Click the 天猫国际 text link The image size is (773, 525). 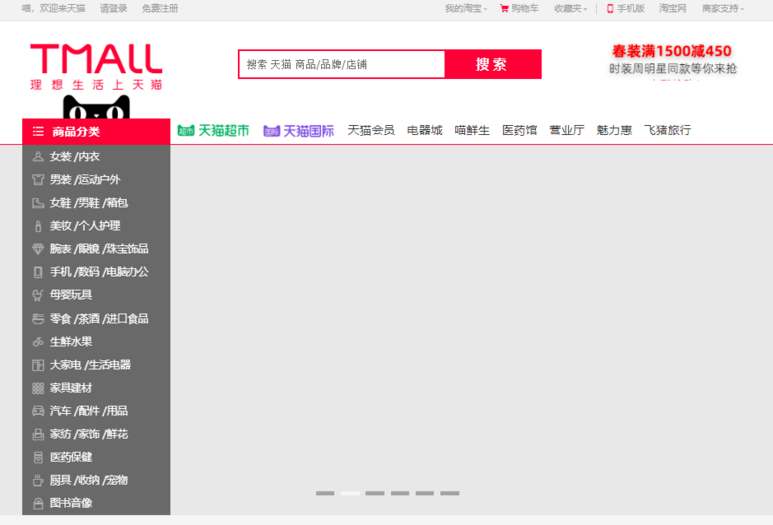[309, 131]
